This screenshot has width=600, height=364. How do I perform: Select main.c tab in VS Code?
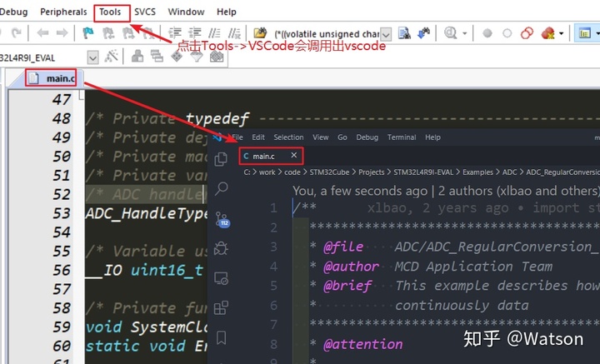click(271, 156)
